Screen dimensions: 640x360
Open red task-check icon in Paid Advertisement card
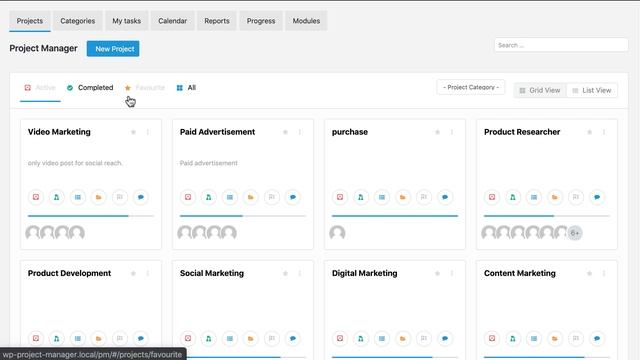(x=188, y=197)
